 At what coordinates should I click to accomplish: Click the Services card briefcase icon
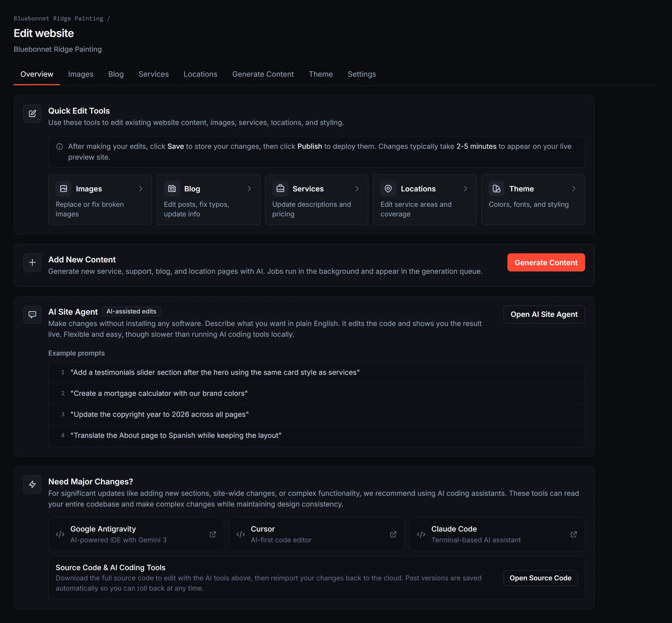click(x=280, y=189)
